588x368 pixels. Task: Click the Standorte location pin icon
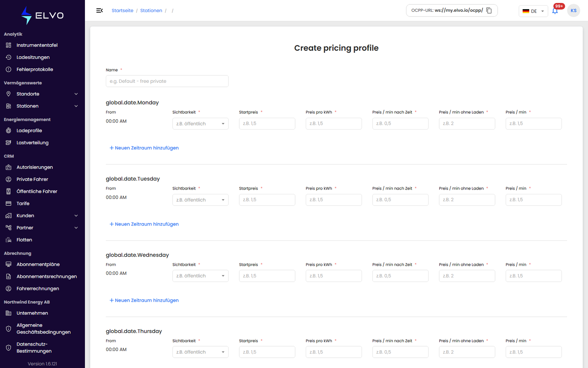[8, 94]
